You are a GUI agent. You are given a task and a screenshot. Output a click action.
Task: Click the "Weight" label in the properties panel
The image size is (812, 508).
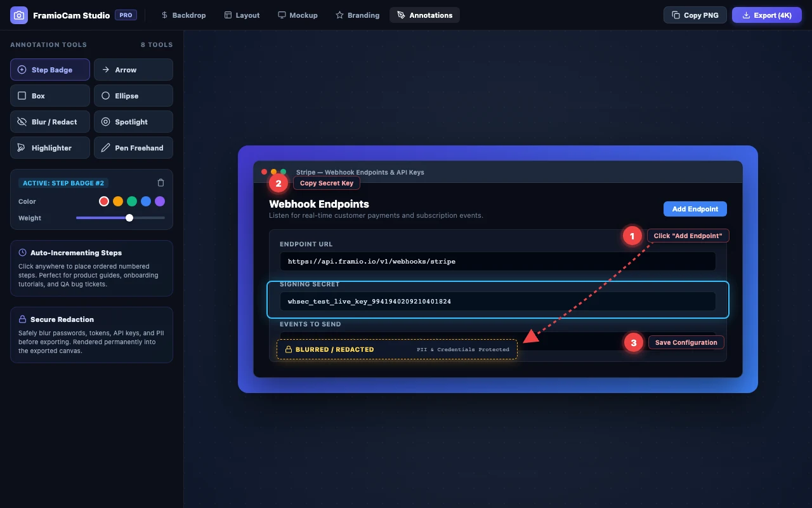[30, 218]
